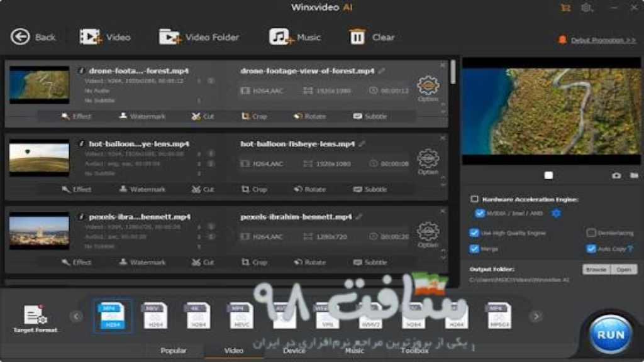Image resolution: width=644 pixels, height=362 pixels.
Task: Open Effect for drone-footage video
Action: 76,116
